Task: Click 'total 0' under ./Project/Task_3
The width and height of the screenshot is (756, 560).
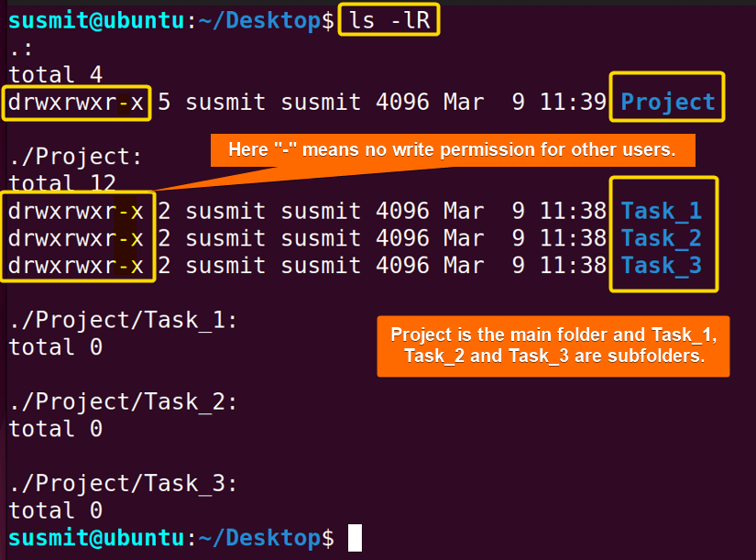Action: 56,511
